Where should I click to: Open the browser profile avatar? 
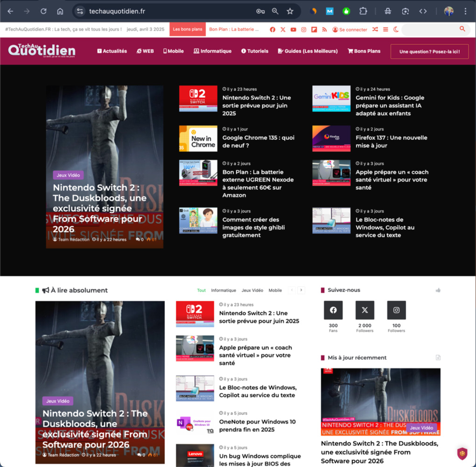point(448,11)
